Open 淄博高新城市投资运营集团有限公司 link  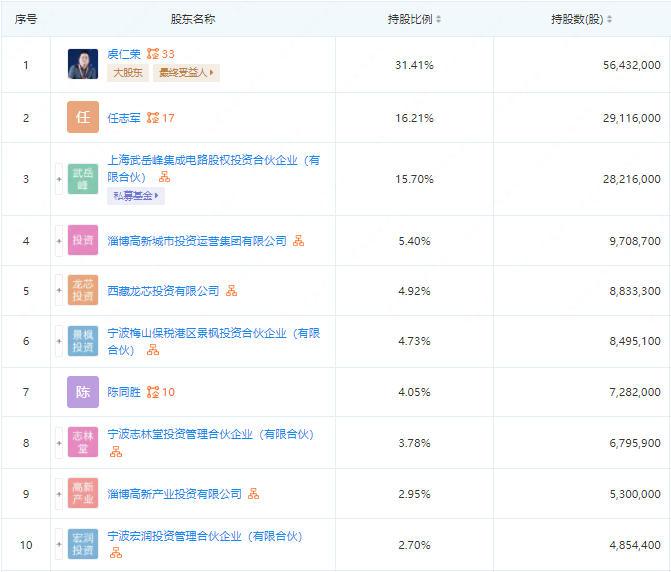(x=197, y=241)
